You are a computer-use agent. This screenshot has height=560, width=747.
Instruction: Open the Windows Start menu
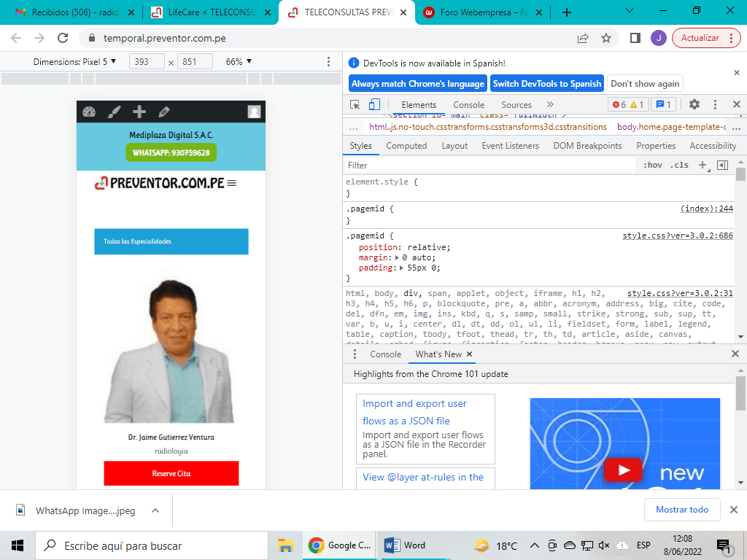[18, 545]
